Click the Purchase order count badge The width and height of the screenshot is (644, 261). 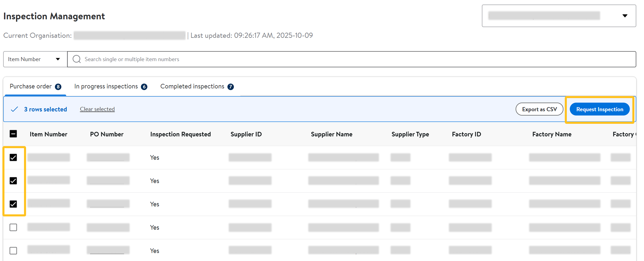coord(58,87)
